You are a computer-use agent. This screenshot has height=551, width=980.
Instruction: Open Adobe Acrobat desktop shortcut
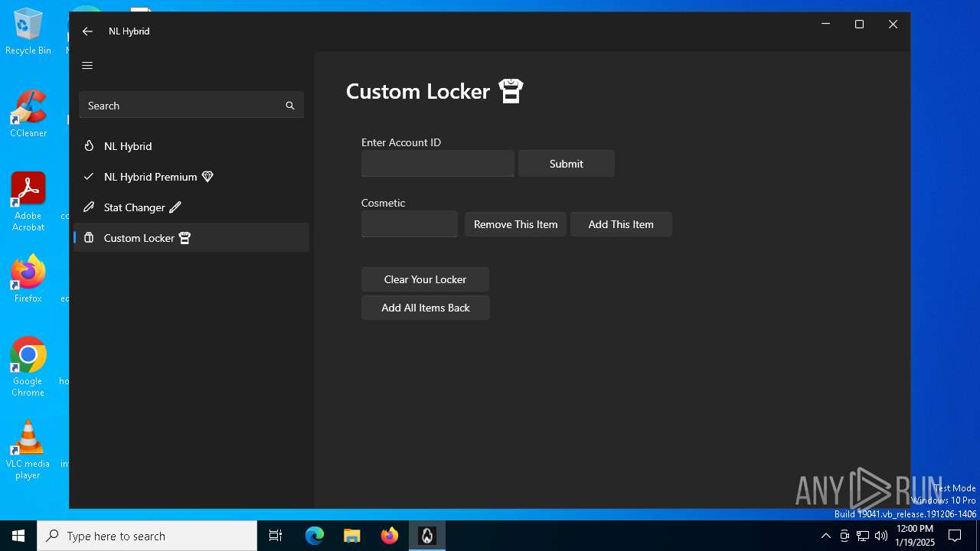pos(28,202)
